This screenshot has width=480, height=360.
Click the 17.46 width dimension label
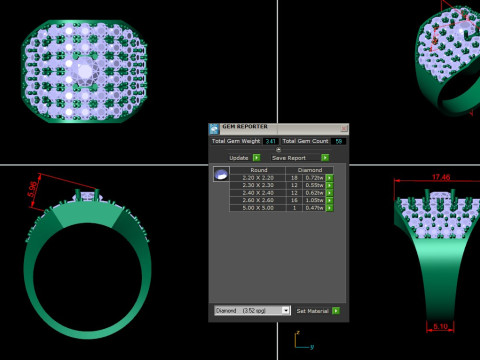click(441, 177)
